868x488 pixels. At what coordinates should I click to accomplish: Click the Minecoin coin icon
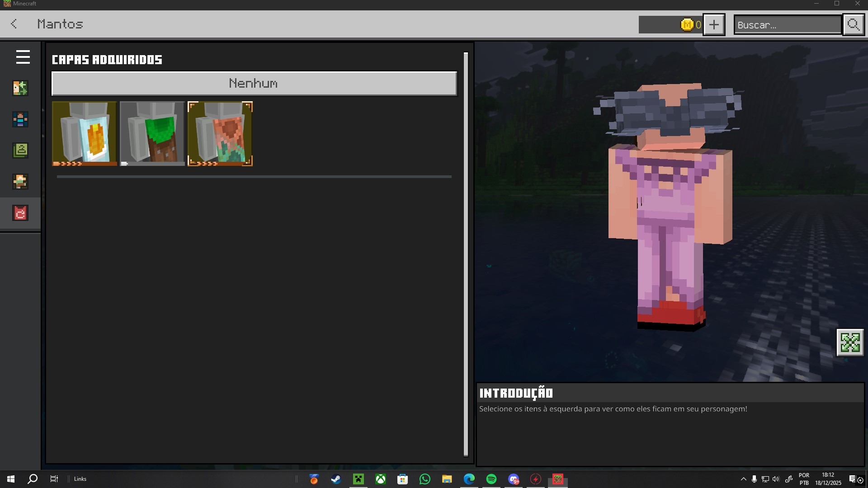click(687, 24)
